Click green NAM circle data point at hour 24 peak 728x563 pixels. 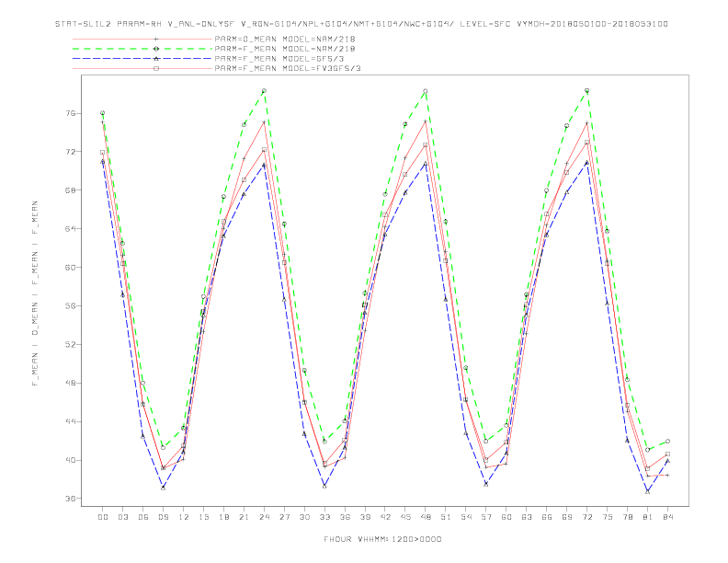point(264,91)
